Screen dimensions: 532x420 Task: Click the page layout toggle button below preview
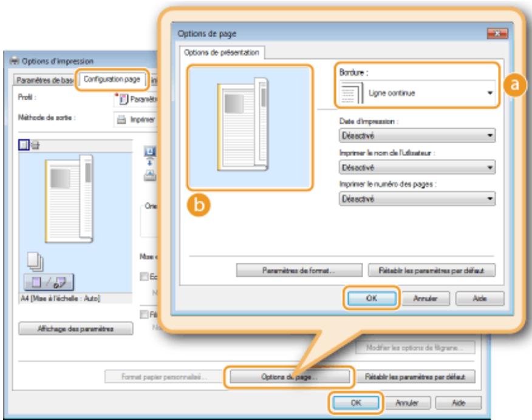click(49, 282)
